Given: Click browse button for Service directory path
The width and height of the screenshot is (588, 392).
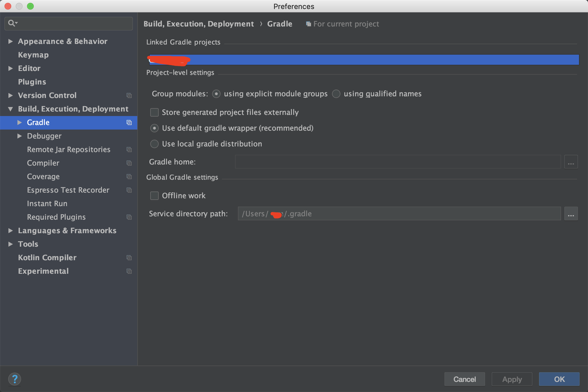Looking at the screenshot, I should point(571,214).
